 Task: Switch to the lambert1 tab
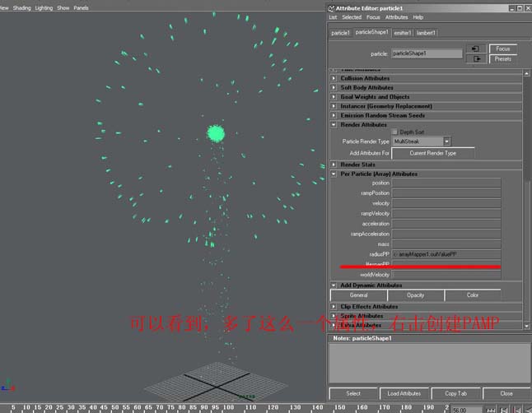tap(426, 33)
